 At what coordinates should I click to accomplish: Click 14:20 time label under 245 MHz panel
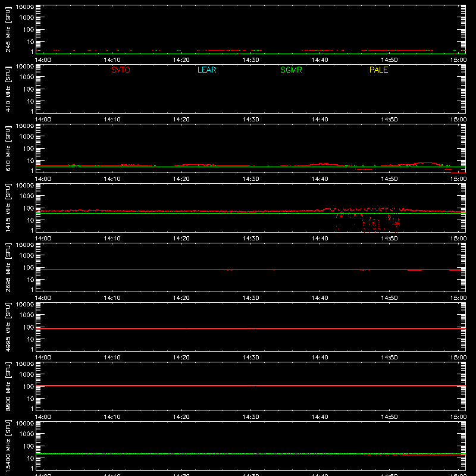coord(181,60)
